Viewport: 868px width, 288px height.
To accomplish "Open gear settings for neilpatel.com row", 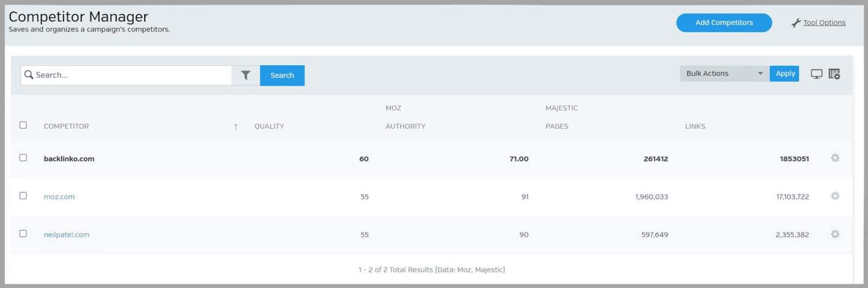I will (x=835, y=234).
